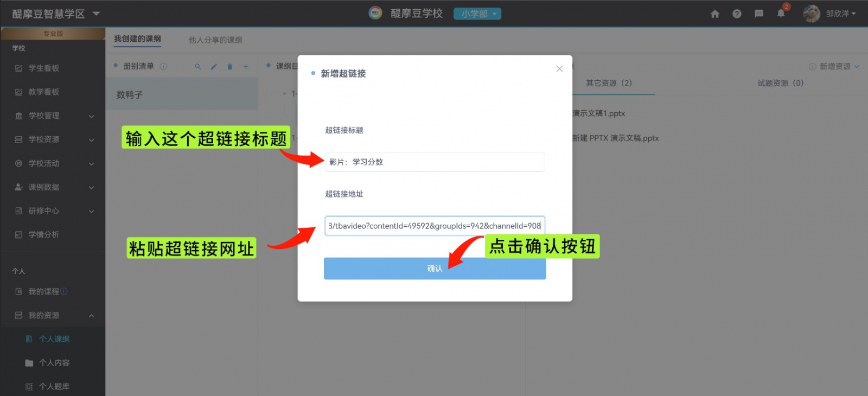
Task: Click the trash delete icon in 册别清单
Action: (229, 67)
